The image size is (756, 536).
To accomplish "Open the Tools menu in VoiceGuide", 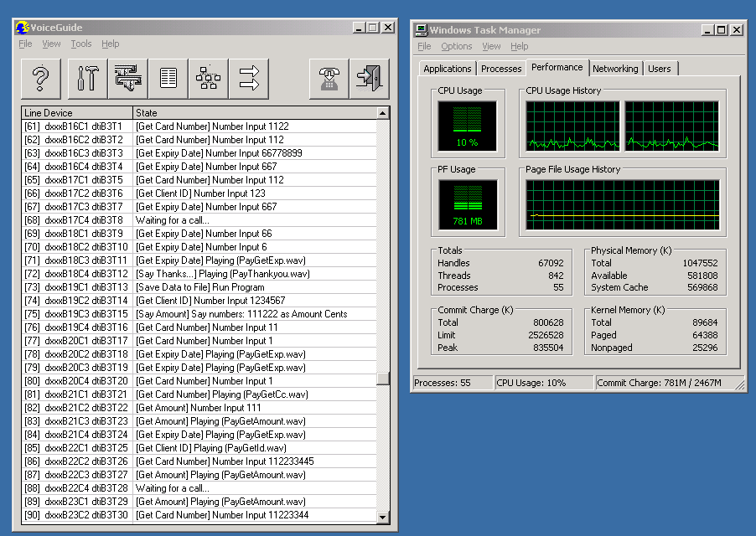I will tap(81, 44).
